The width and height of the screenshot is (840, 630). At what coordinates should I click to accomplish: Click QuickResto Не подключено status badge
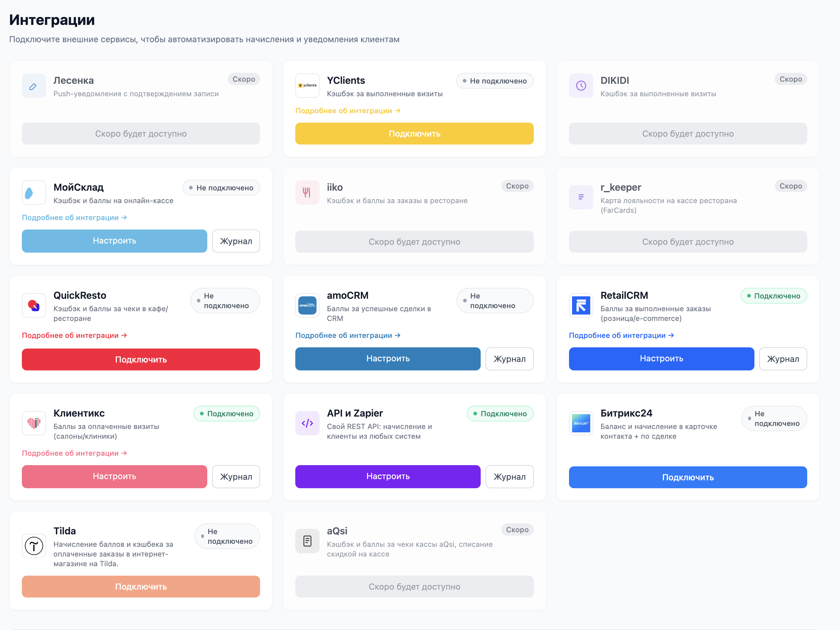225,301
